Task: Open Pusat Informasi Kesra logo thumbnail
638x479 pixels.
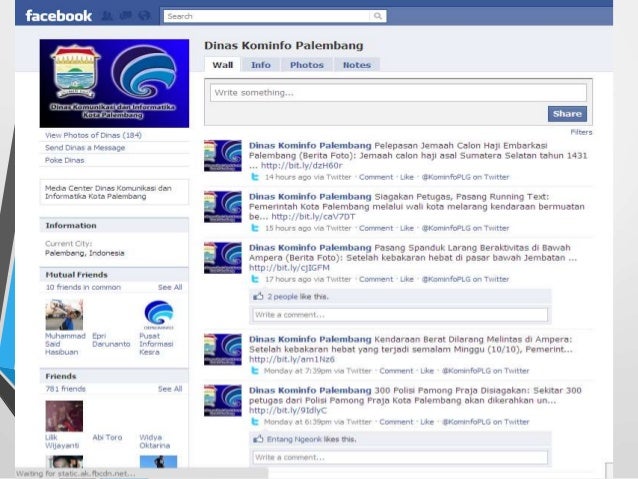Action: [158, 315]
